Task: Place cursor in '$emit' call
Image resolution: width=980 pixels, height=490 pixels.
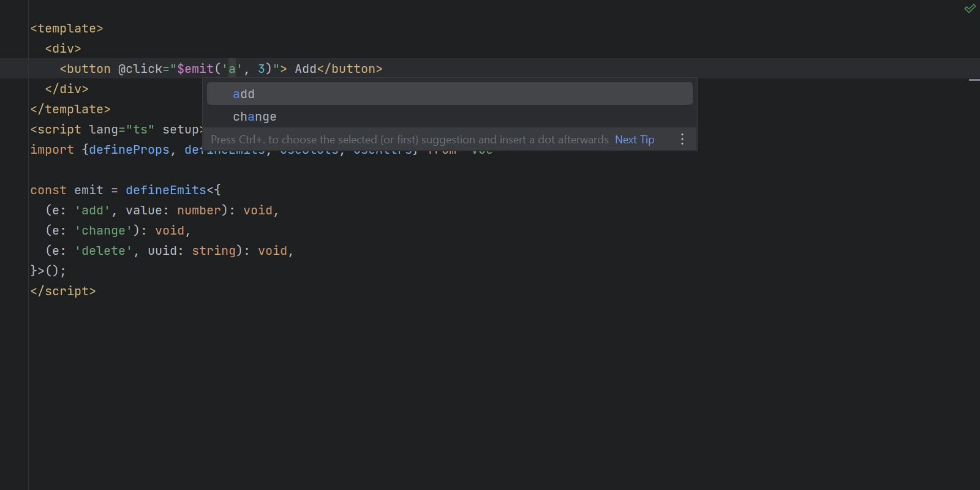Action: click(195, 69)
